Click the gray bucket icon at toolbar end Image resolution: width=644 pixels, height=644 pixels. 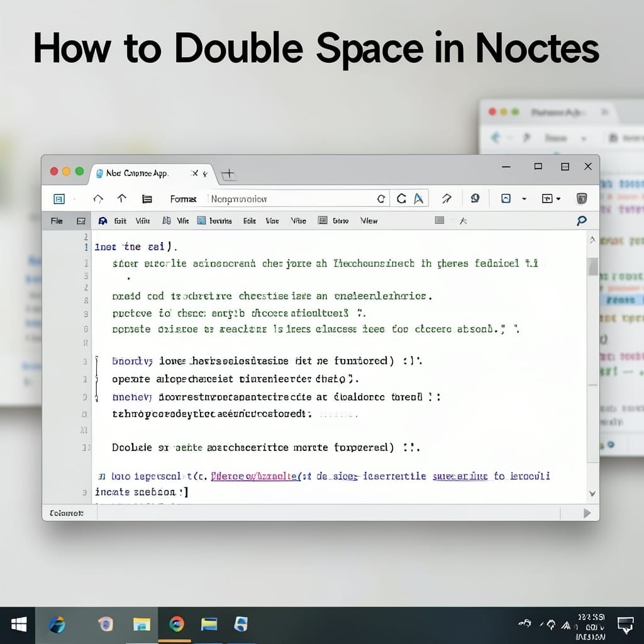click(x=582, y=199)
